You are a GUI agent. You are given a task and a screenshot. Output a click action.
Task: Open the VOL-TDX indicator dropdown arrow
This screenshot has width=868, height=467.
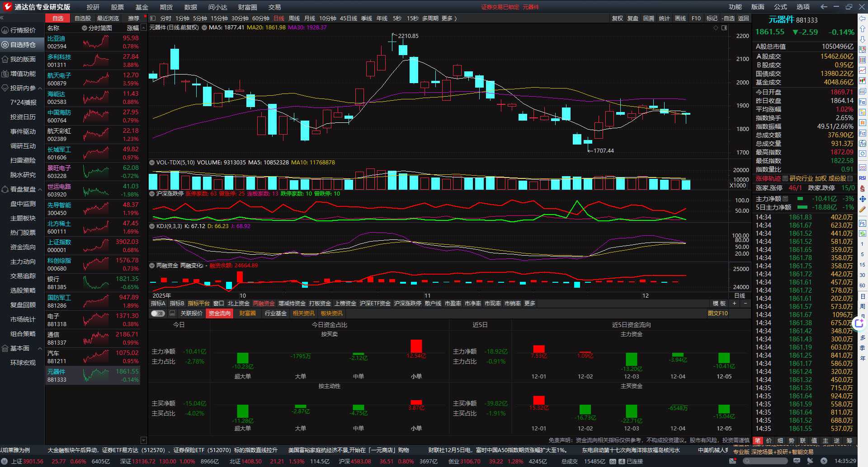pyautogui.click(x=152, y=163)
